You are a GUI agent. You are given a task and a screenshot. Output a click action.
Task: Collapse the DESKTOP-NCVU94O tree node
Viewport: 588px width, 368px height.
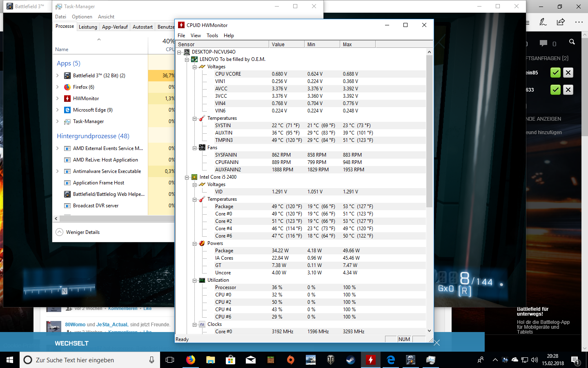click(179, 52)
